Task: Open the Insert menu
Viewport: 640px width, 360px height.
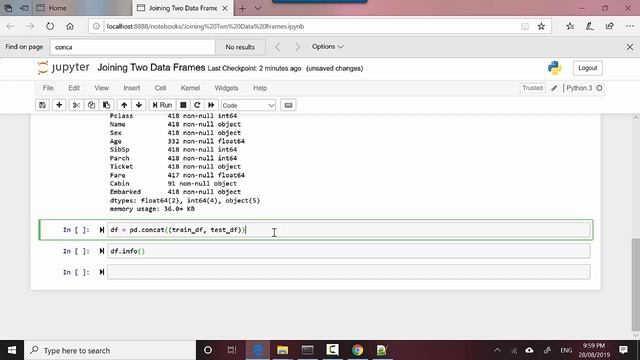Action: 132,88
